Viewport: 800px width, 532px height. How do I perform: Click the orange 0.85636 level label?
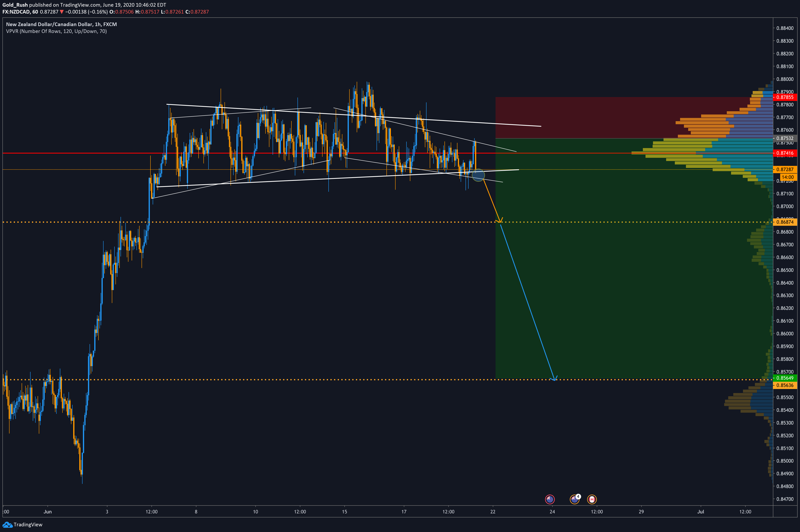pyautogui.click(x=785, y=385)
